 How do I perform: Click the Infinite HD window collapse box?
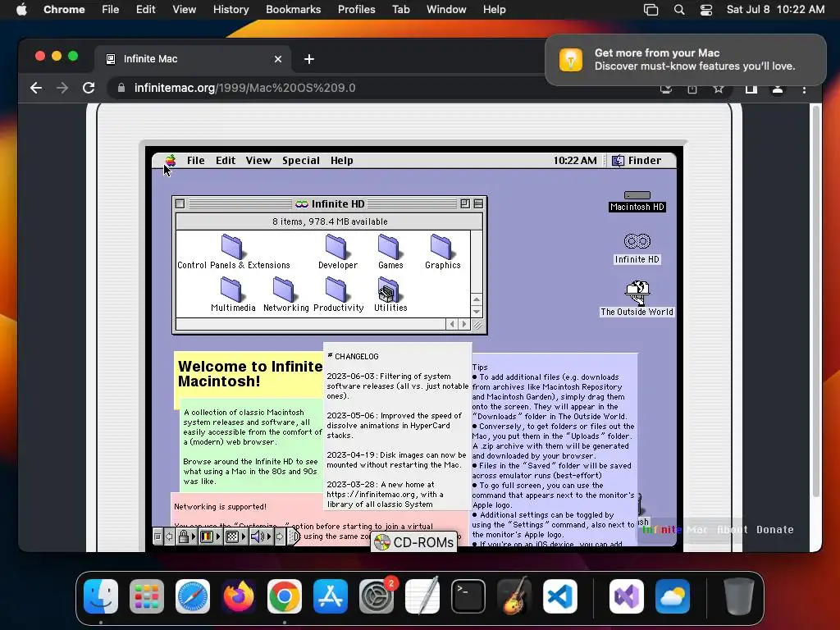tap(478, 203)
